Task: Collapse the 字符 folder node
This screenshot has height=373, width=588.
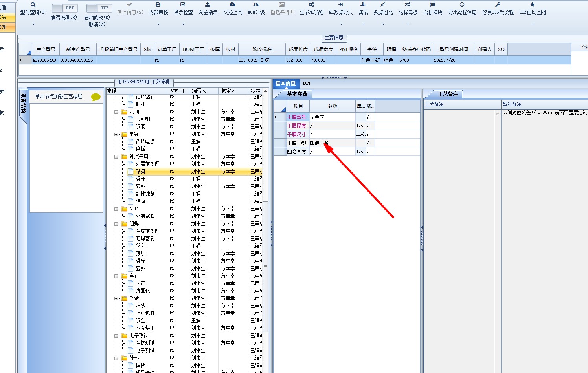Action: coord(116,276)
